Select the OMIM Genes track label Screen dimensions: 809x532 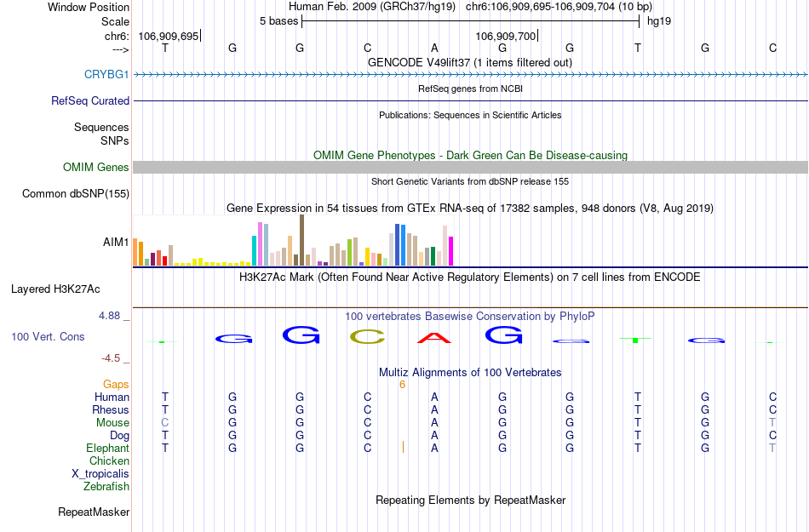point(95,168)
